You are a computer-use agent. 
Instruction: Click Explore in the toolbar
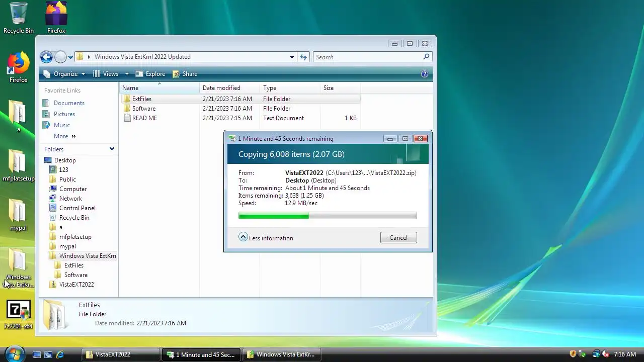coord(150,74)
